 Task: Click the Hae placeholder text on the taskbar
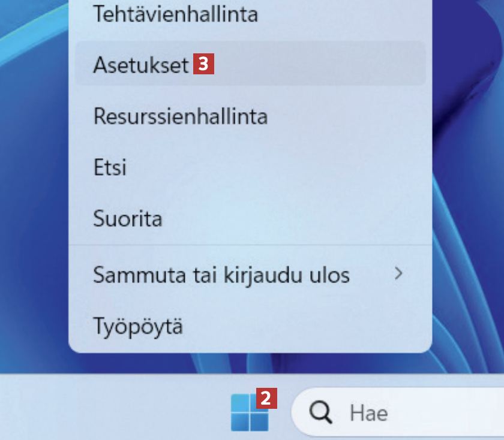click(x=368, y=413)
